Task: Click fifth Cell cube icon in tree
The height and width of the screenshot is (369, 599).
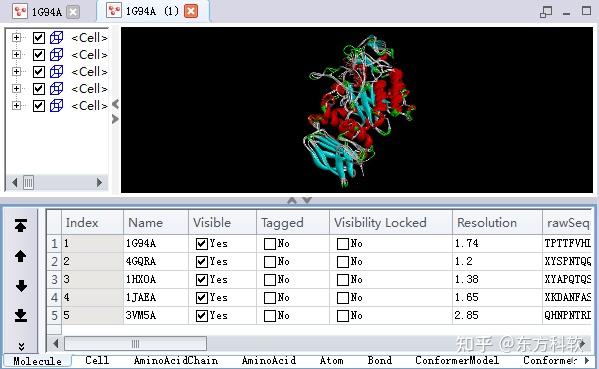Action: pos(57,105)
